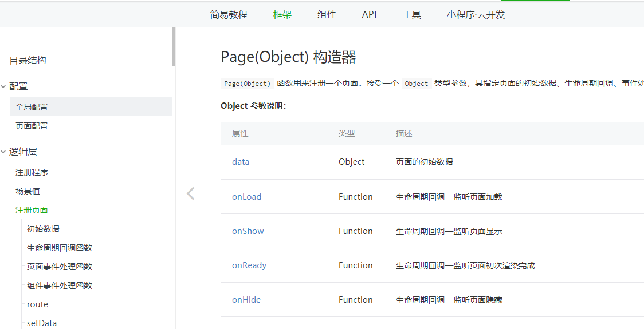Jump to 生命周期回调函数 subsection
644x329 pixels.
tap(60, 248)
